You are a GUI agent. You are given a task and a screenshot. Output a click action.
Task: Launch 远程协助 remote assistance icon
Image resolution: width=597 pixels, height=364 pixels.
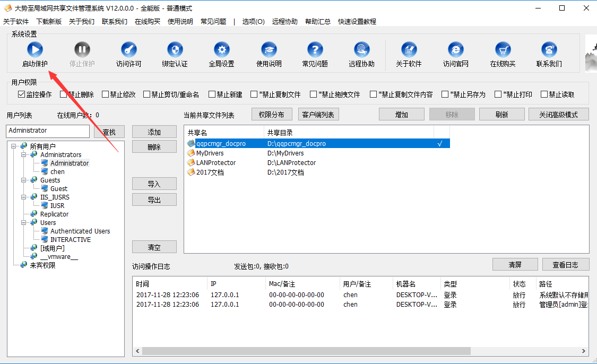coord(361,50)
